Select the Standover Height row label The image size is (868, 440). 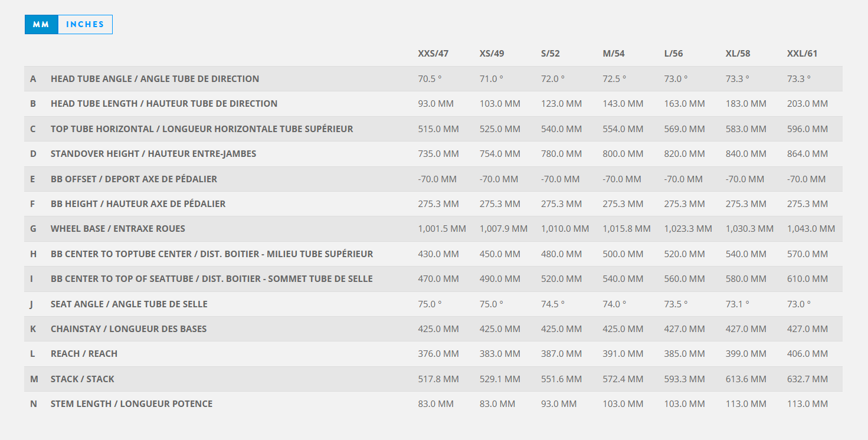tap(153, 154)
